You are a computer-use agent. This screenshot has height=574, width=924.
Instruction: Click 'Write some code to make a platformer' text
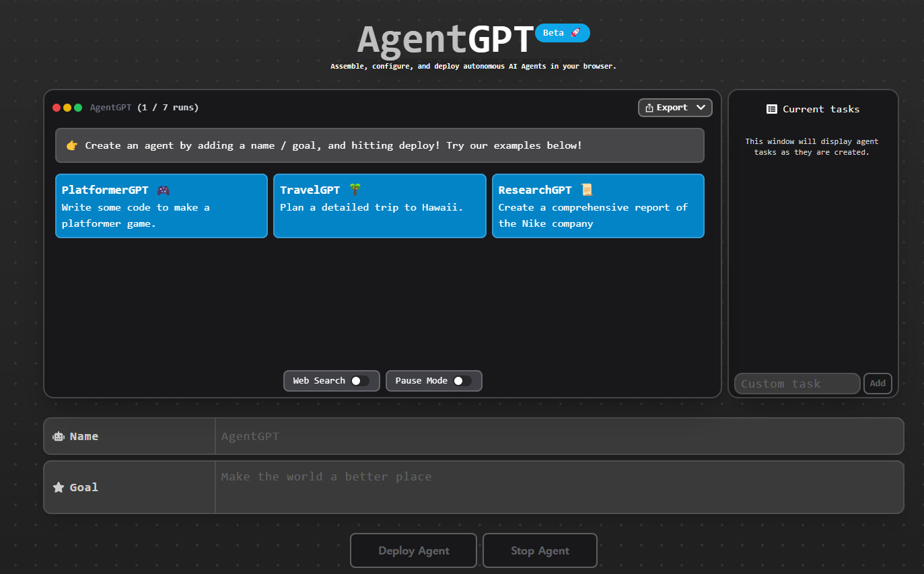136,215
